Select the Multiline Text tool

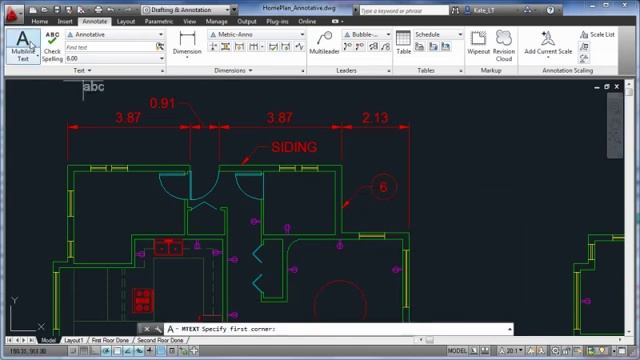pyautogui.click(x=23, y=46)
